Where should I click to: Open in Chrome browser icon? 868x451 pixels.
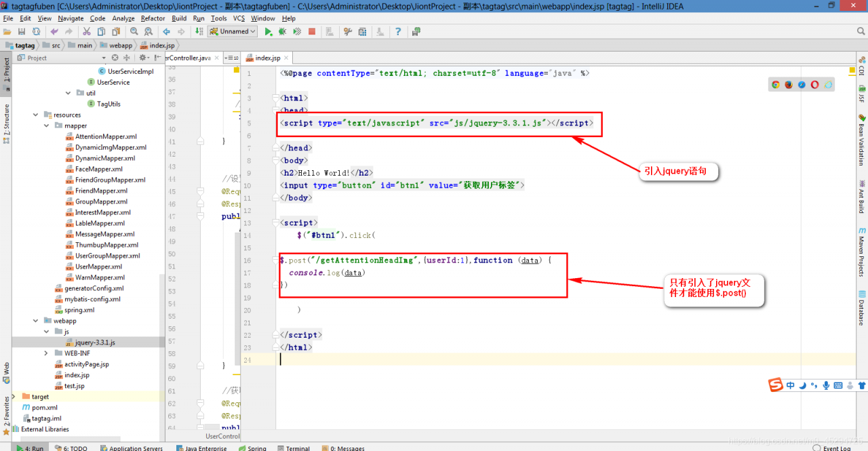775,85
